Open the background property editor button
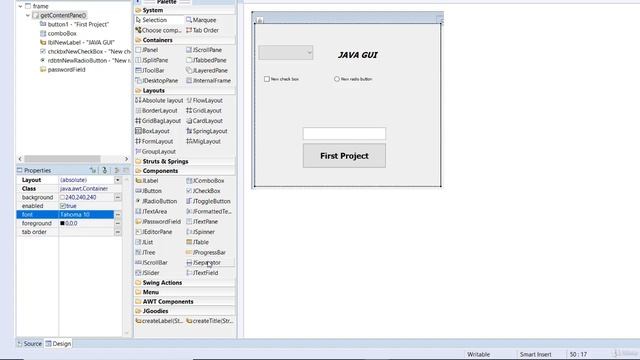This screenshot has width=640, height=360. (x=118, y=198)
